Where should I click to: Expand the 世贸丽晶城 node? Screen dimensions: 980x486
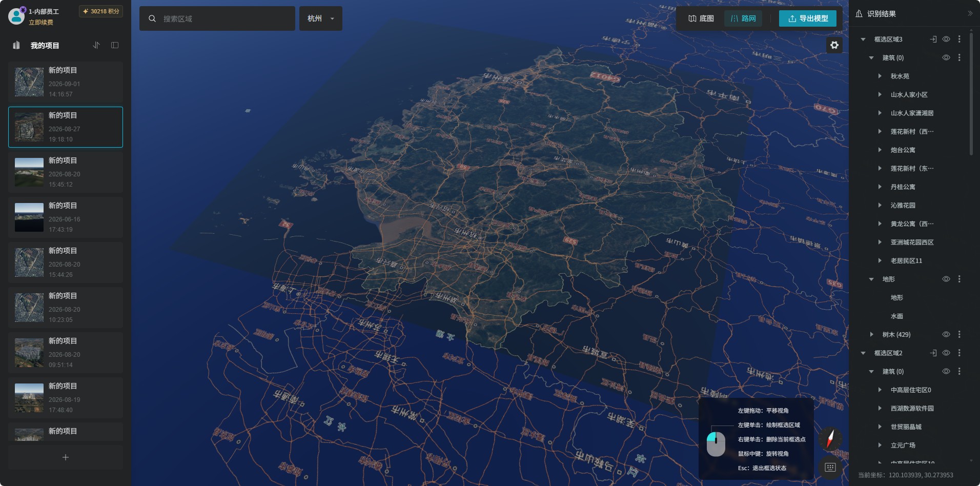[x=880, y=427]
